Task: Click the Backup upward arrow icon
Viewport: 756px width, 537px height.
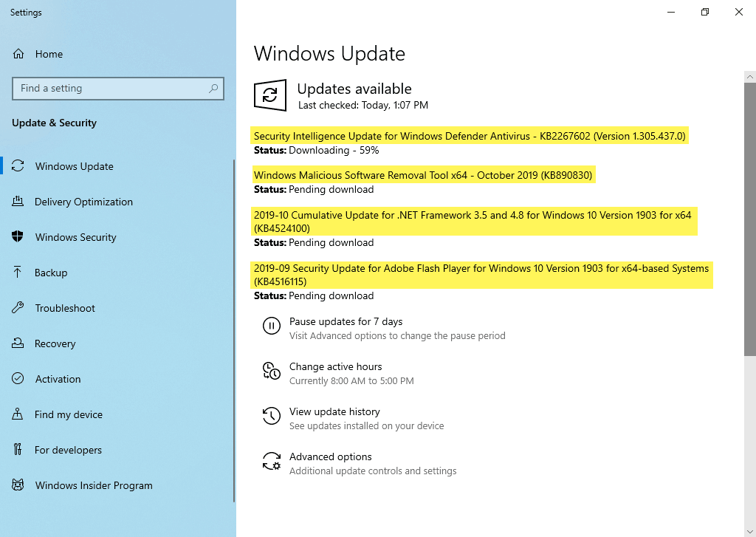Action: (x=18, y=272)
